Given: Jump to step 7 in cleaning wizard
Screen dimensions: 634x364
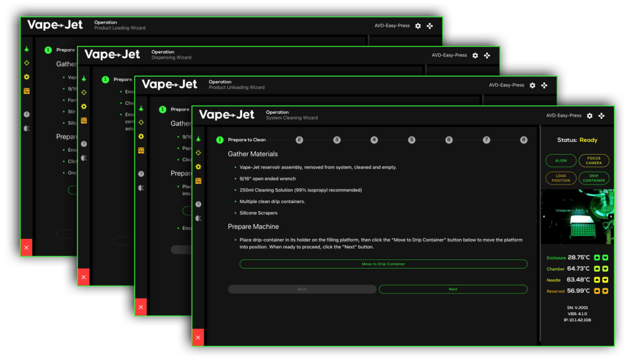Looking at the screenshot, I should pos(487,140).
